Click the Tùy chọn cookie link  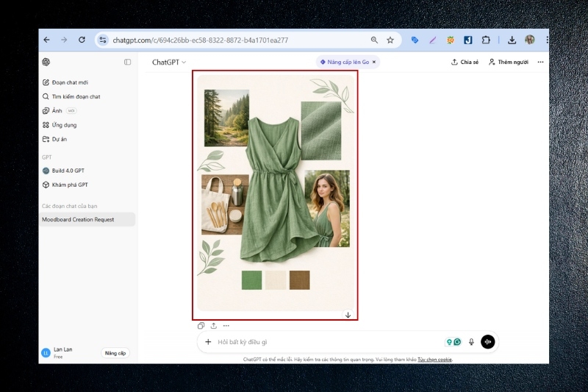pos(435,360)
